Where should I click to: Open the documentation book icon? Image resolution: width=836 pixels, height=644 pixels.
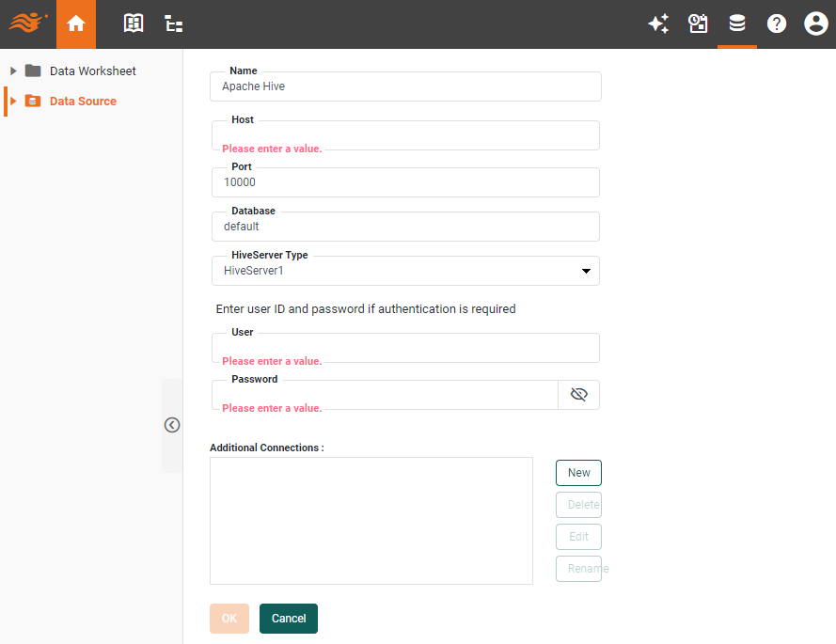click(x=133, y=24)
